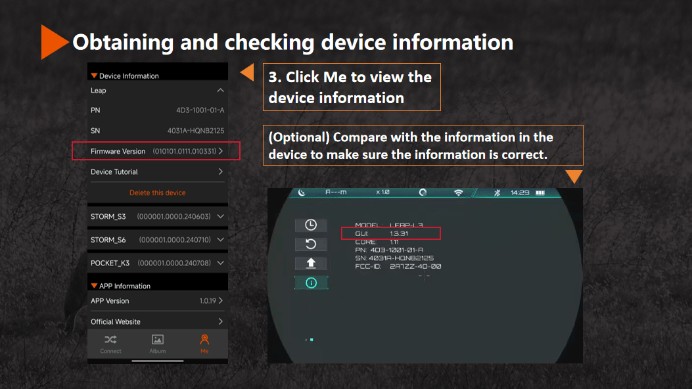Click the Wi-Fi icon in device status bar
The image size is (692, 389).
[459, 193]
